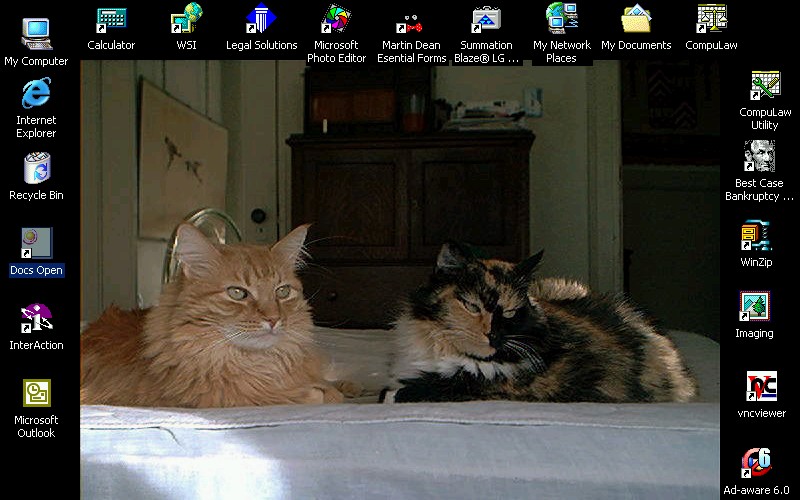Select the CompuLaw Utility shortcut icon
800x500 pixels.
[x=765, y=85]
